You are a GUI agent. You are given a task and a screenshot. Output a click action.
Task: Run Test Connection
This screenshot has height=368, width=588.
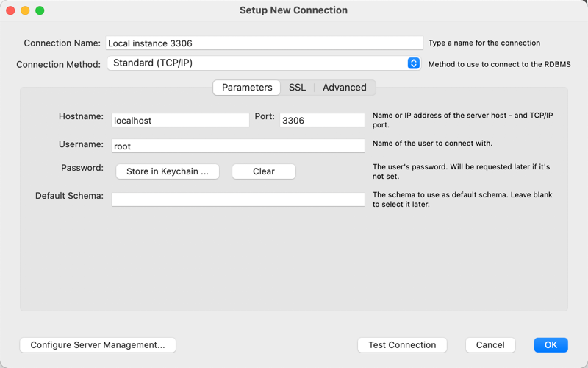(402, 345)
